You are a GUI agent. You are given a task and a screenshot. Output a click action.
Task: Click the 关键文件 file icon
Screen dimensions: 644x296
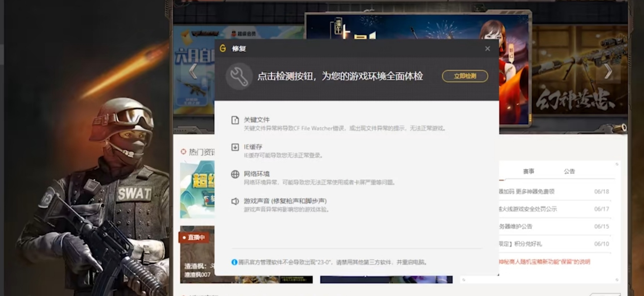(x=235, y=120)
